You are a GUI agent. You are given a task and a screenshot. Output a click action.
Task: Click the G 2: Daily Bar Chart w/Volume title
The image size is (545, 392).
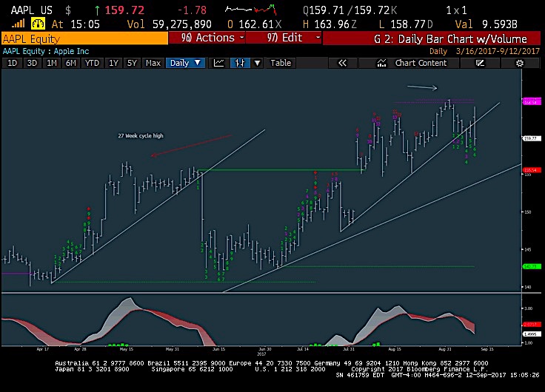pyautogui.click(x=450, y=38)
